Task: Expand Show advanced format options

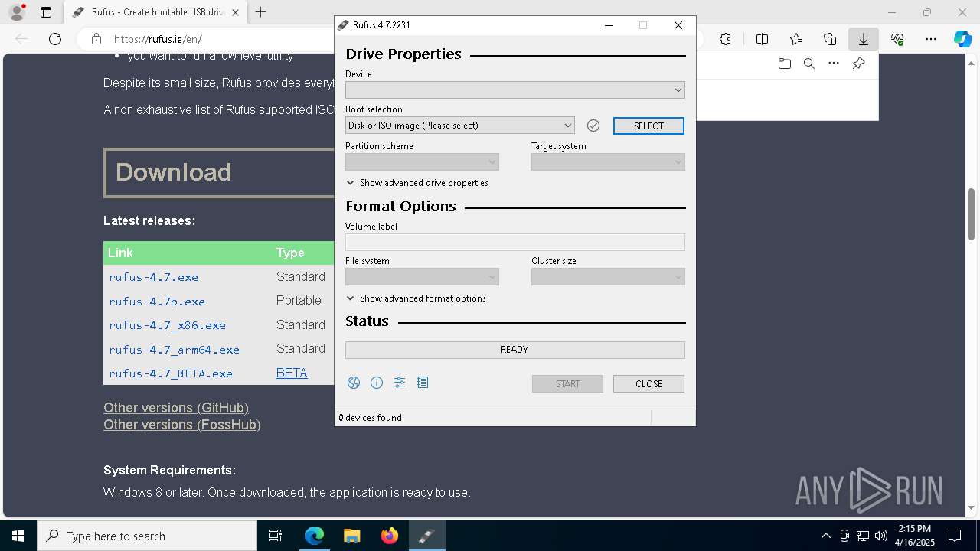Action: pos(416,298)
